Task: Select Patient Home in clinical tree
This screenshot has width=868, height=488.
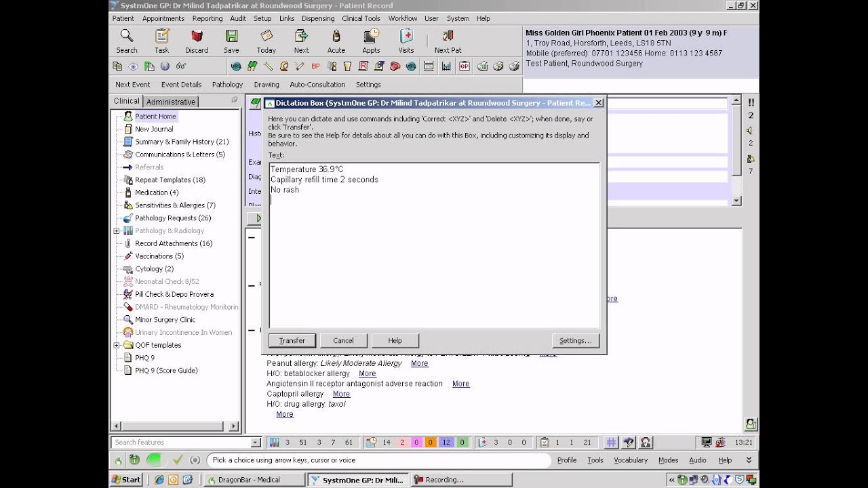Action: pos(155,117)
